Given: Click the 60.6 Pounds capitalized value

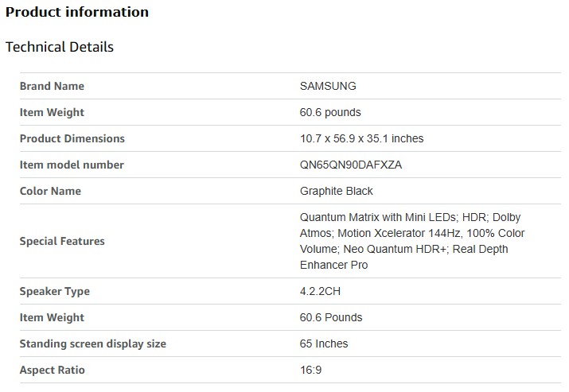Looking at the screenshot, I should point(330,317).
